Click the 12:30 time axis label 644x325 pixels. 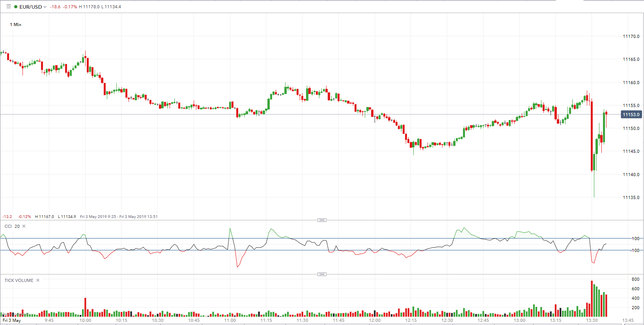(447, 320)
